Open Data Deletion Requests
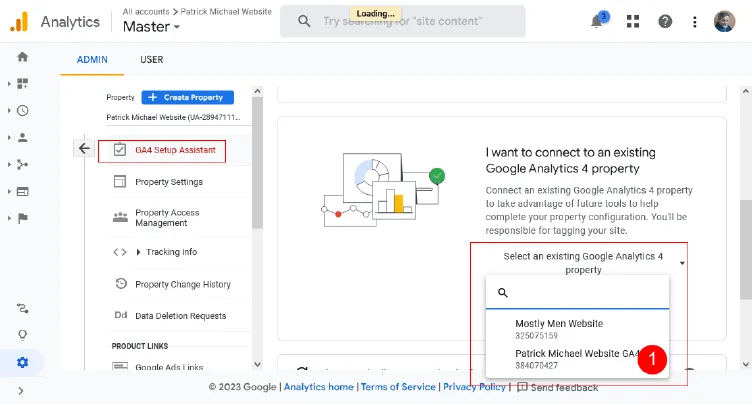Screen dimensions: 752x405 (180, 316)
